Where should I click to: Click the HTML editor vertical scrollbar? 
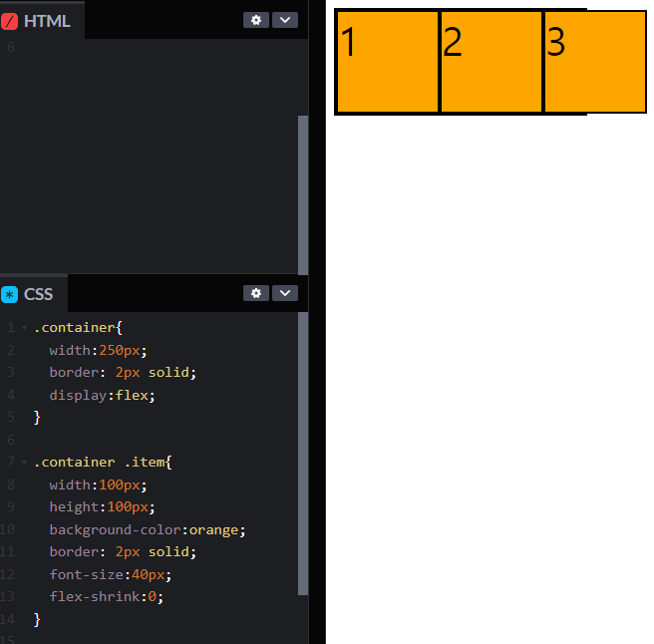(303, 194)
